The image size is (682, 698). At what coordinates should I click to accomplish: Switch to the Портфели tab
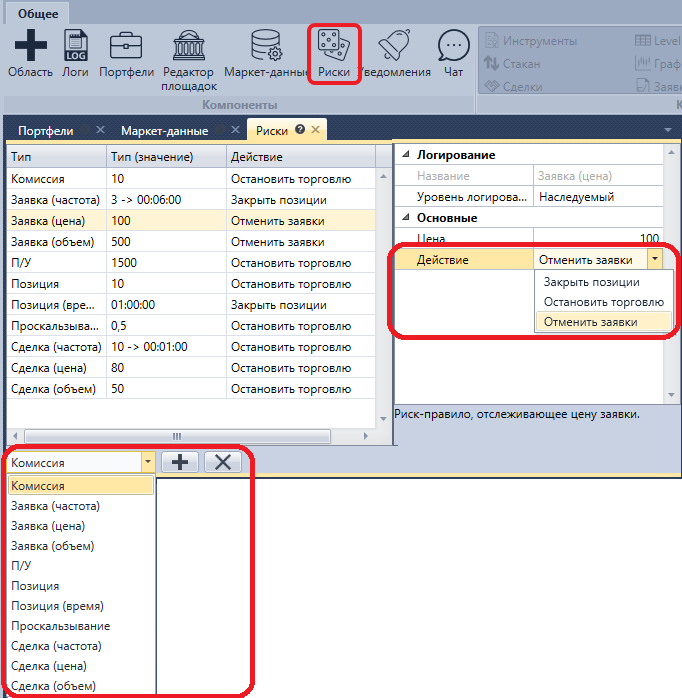click(x=45, y=131)
